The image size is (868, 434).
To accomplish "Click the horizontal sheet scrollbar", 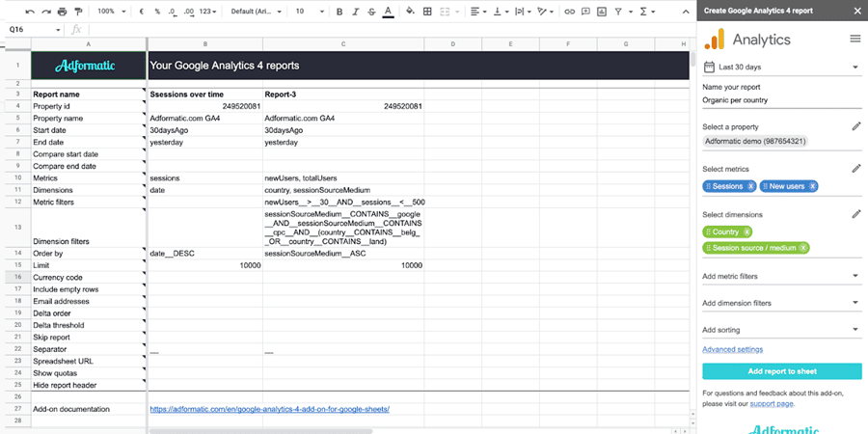I will (x=260, y=431).
